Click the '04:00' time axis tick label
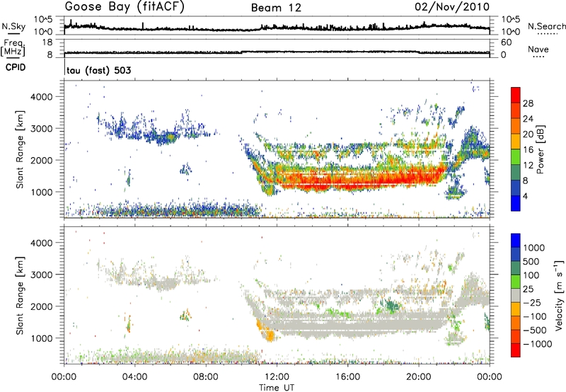This screenshot has width=566, height=392. click(135, 377)
